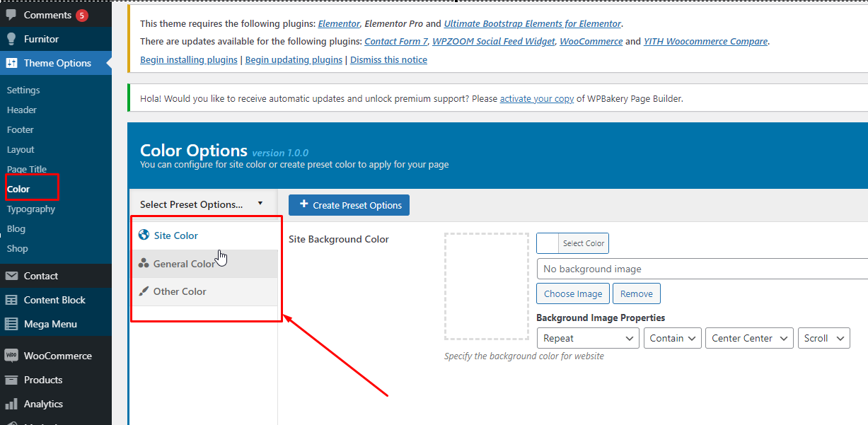
Task: Follow the Ultimate Bootstrap Elements for Elementor link
Action: (x=533, y=23)
